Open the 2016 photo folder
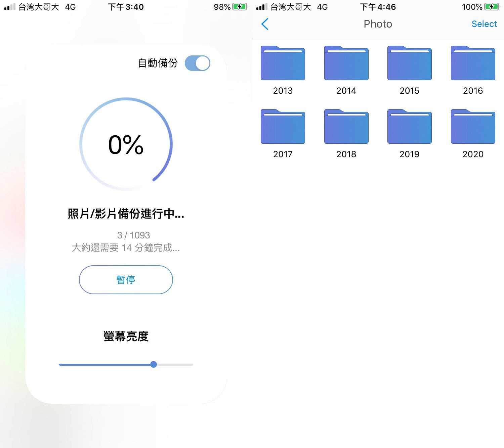This screenshot has height=448, width=504. [472, 63]
